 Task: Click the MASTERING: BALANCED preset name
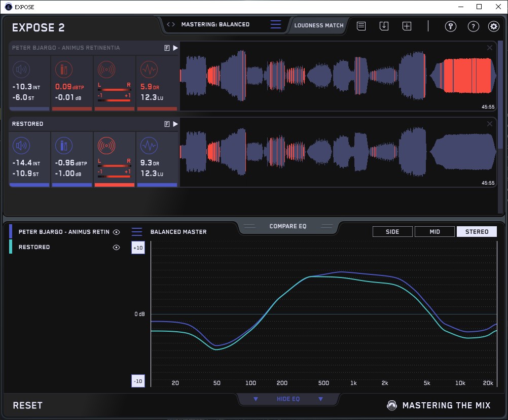(215, 24)
